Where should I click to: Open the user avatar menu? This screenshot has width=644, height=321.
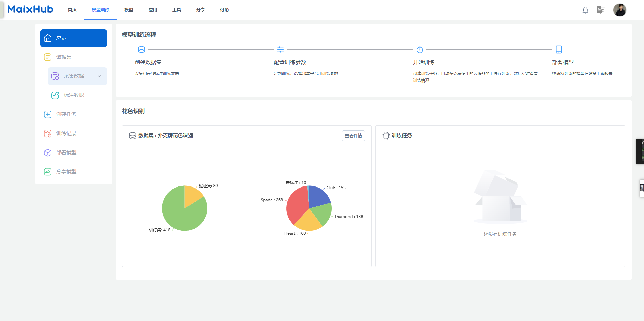tap(620, 10)
